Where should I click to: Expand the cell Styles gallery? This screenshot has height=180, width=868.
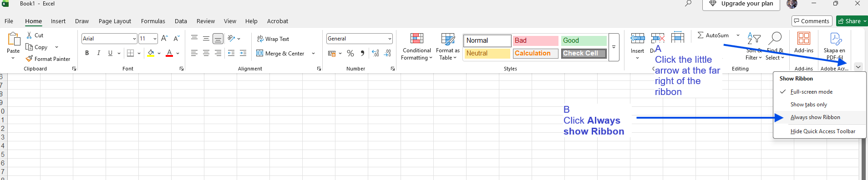[x=614, y=47]
